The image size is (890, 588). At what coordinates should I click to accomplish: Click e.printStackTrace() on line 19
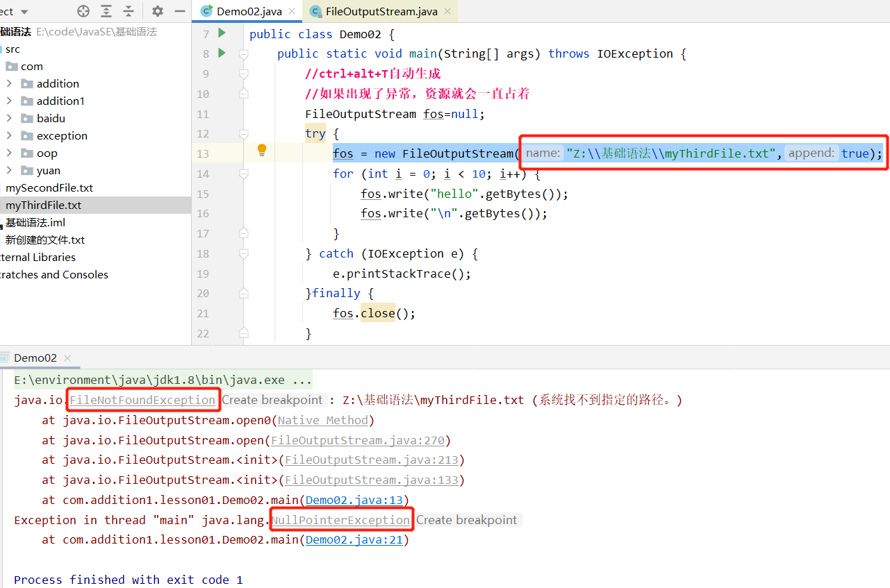(x=402, y=274)
